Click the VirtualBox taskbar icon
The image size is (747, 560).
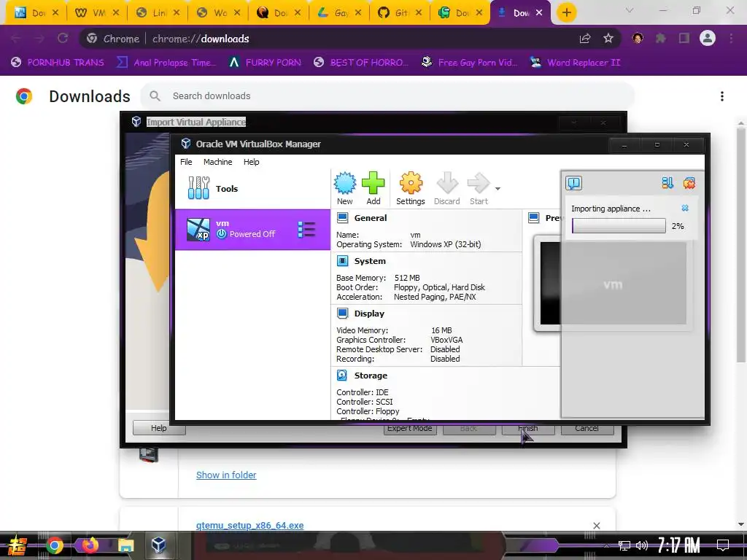tap(158, 545)
